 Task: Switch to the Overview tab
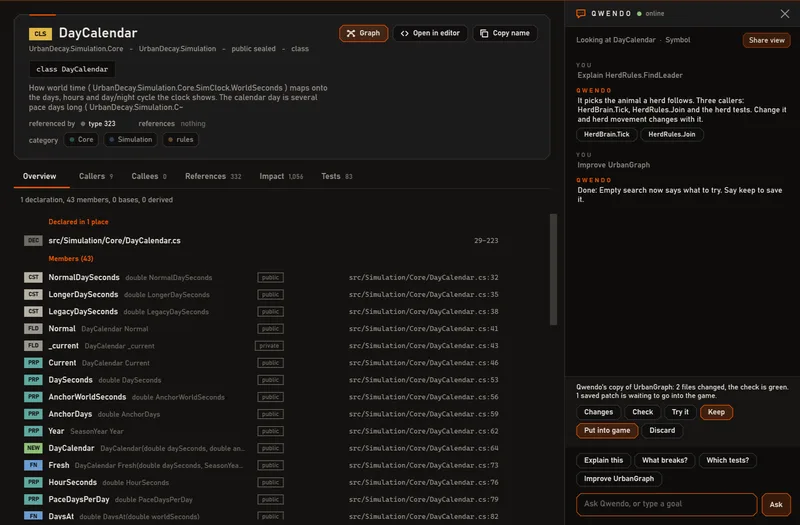(39, 176)
